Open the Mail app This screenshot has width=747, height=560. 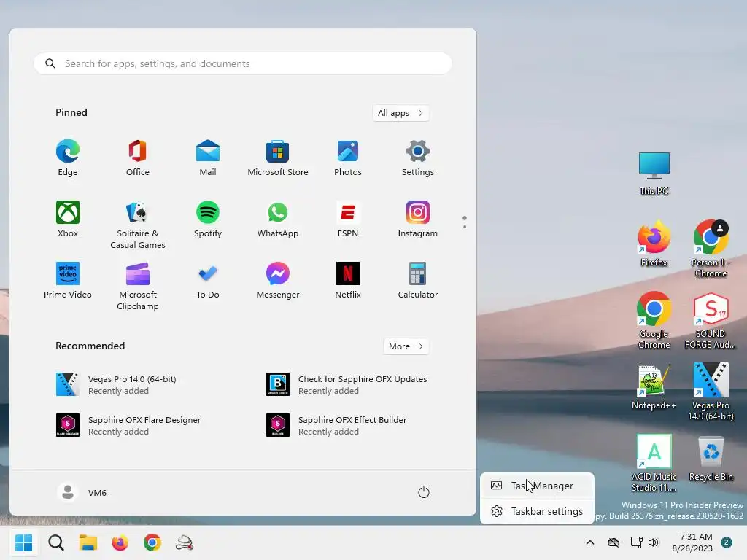(x=208, y=157)
